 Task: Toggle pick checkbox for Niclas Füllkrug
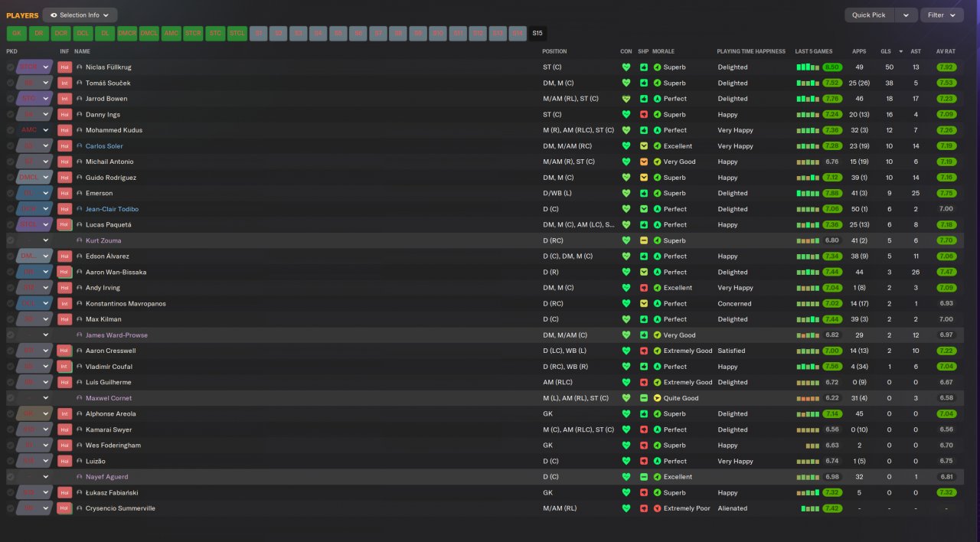tap(11, 67)
